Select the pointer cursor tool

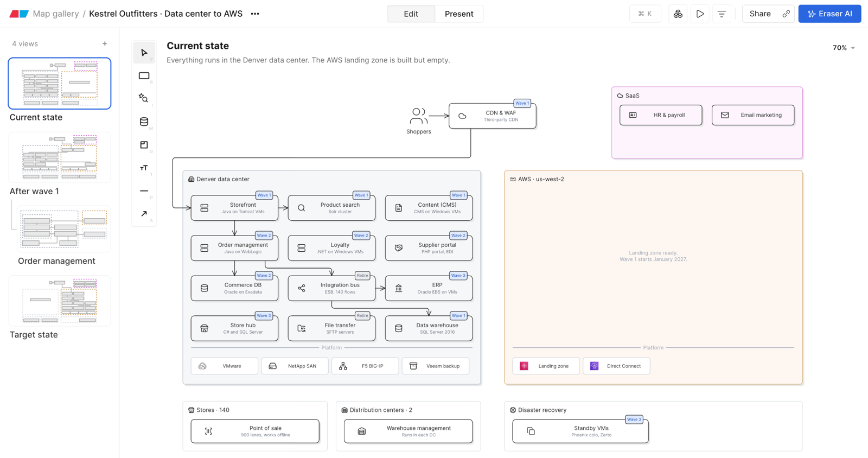point(144,53)
